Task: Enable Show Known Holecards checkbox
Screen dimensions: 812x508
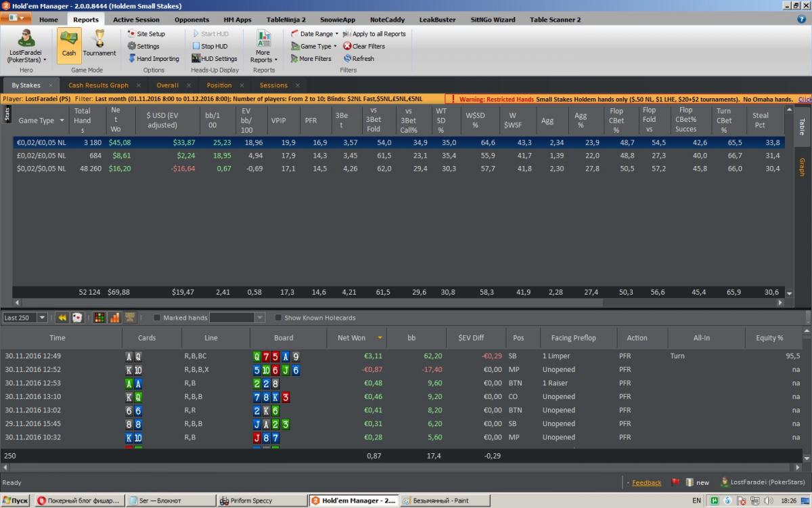Action: tap(278, 318)
